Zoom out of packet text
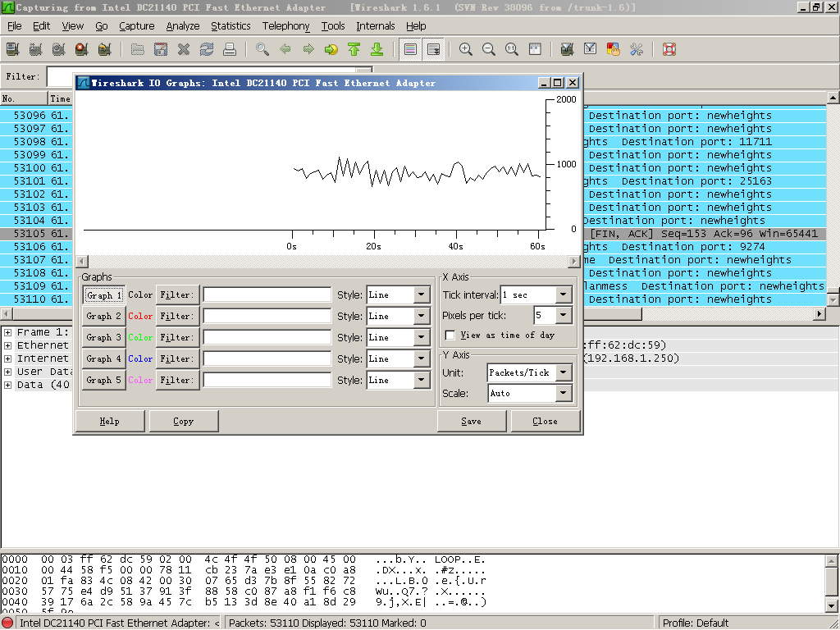840x630 pixels. [x=489, y=50]
